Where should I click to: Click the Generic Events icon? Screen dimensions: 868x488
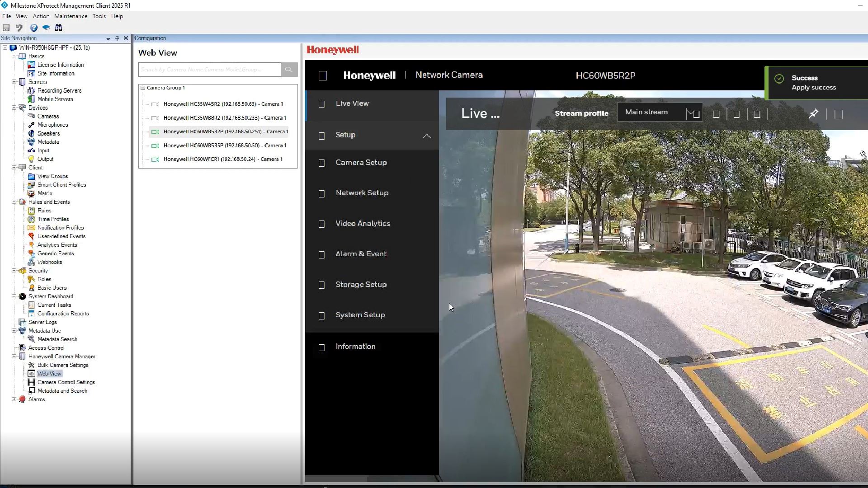click(31, 253)
